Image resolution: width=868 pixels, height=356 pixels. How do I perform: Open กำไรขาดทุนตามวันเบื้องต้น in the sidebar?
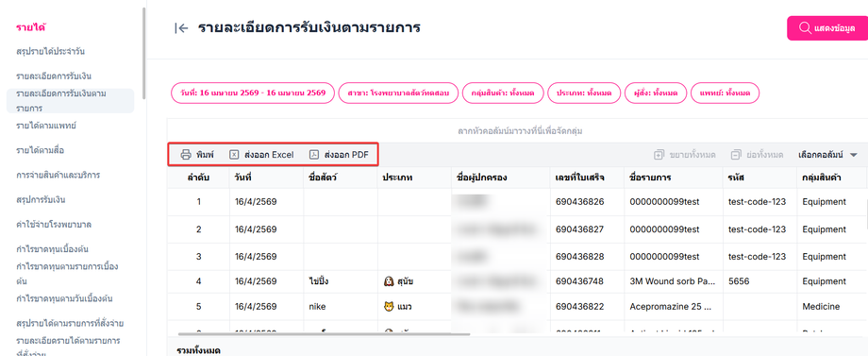(65, 298)
